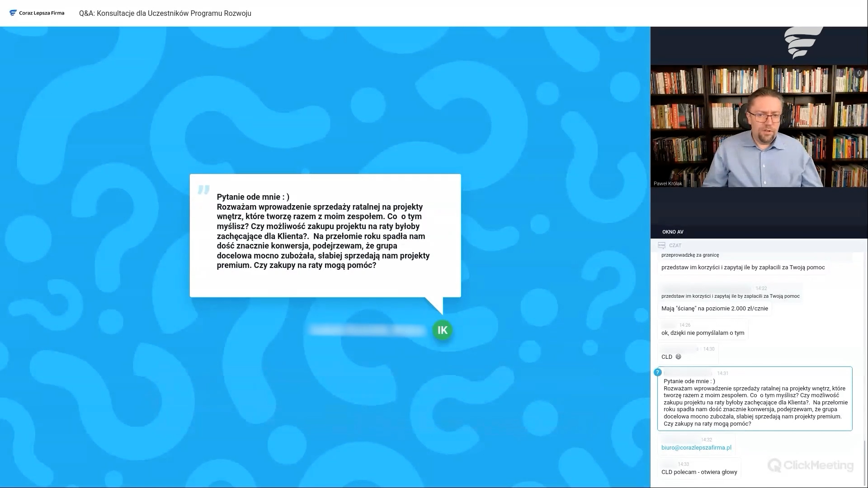Click the green IK avatar circle
This screenshot has height=488, width=868.
pyautogui.click(x=442, y=330)
